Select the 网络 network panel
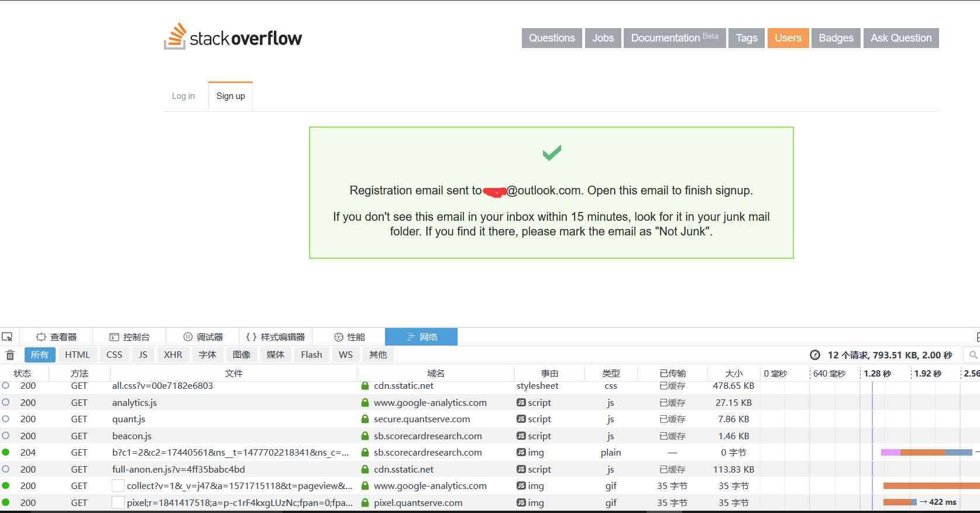 point(421,337)
